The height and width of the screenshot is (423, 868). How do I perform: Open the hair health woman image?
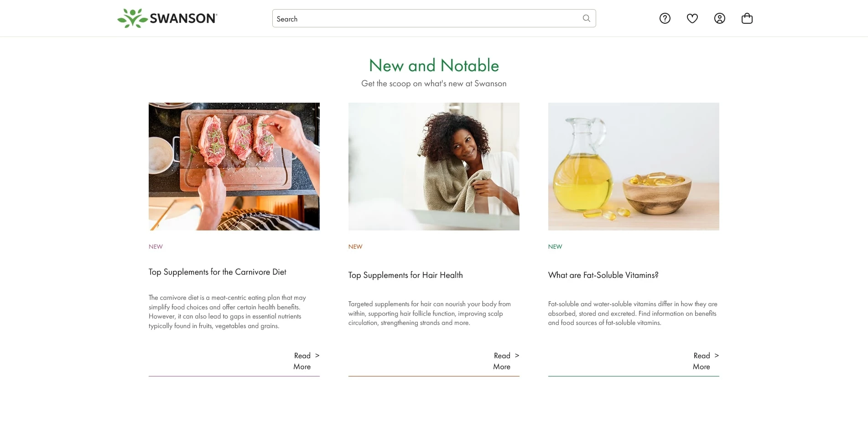(434, 167)
